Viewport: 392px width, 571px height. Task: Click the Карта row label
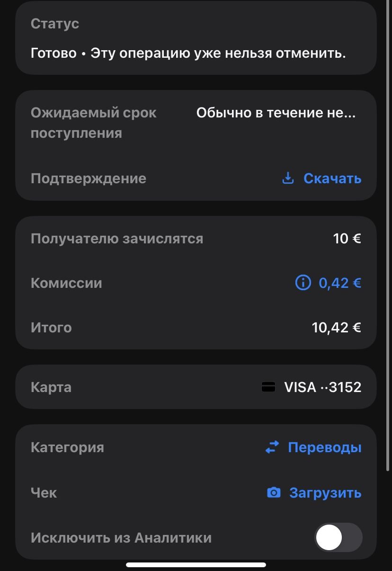(x=51, y=387)
